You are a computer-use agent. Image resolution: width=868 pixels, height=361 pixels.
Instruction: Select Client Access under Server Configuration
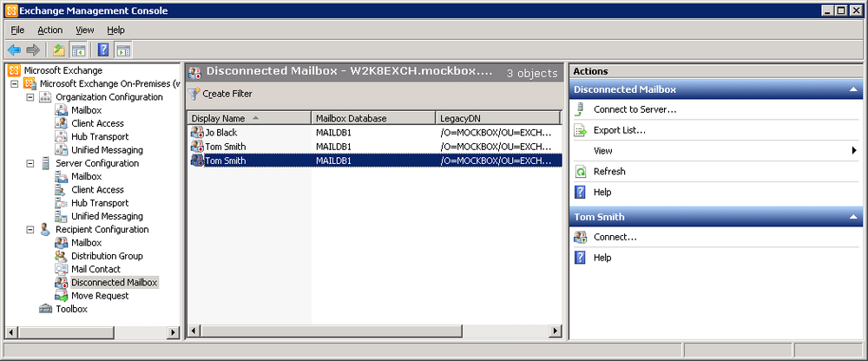[97, 189]
